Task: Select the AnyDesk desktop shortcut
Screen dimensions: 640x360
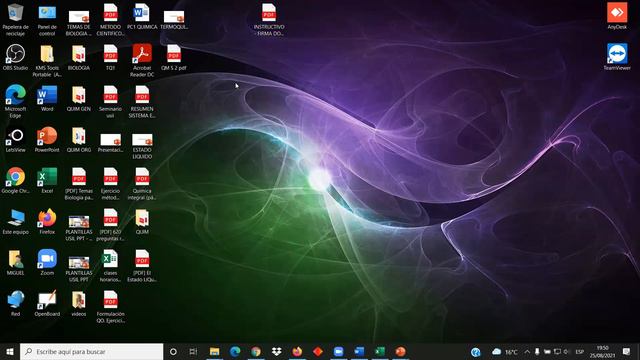Action: (x=617, y=16)
